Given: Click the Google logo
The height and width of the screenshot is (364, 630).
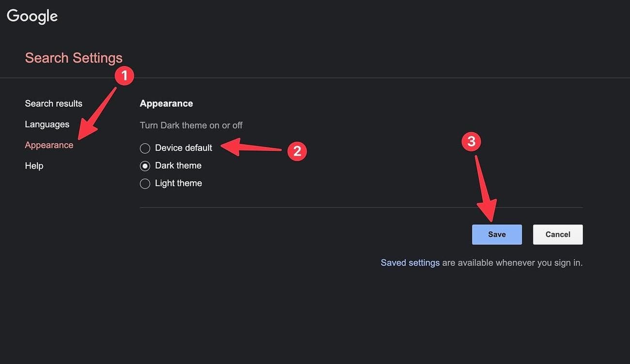Looking at the screenshot, I should click(32, 16).
